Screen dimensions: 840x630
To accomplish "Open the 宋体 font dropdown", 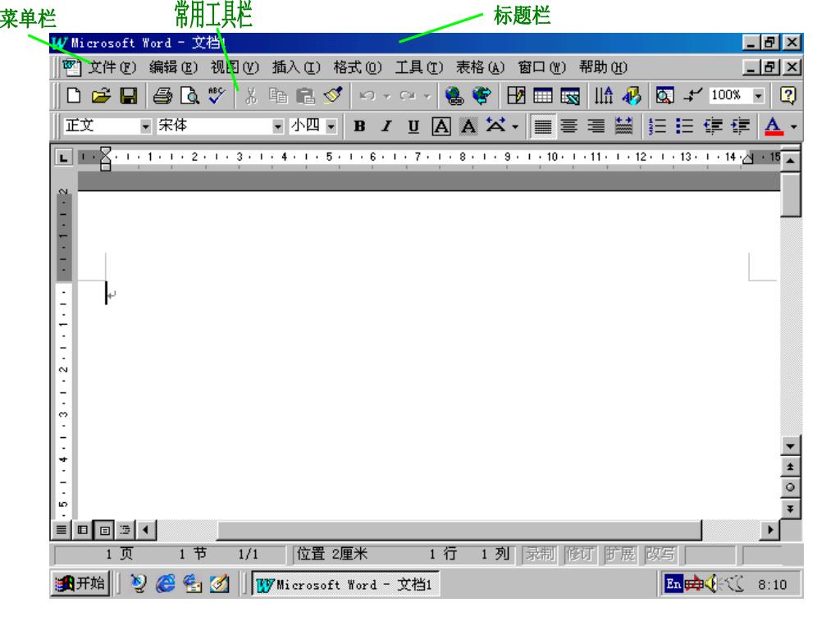I will [277, 126].
